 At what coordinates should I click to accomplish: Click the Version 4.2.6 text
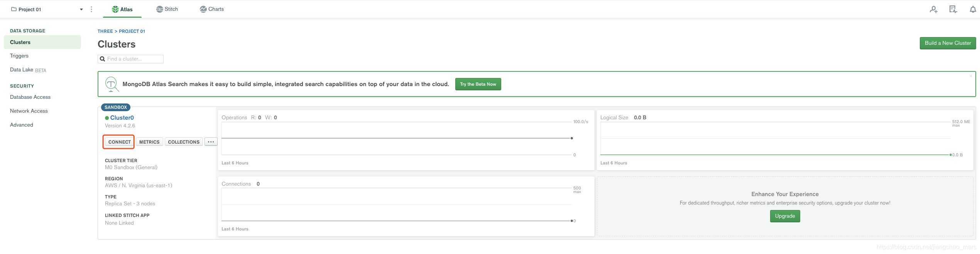pyautogui.click(x=120, y=125)
